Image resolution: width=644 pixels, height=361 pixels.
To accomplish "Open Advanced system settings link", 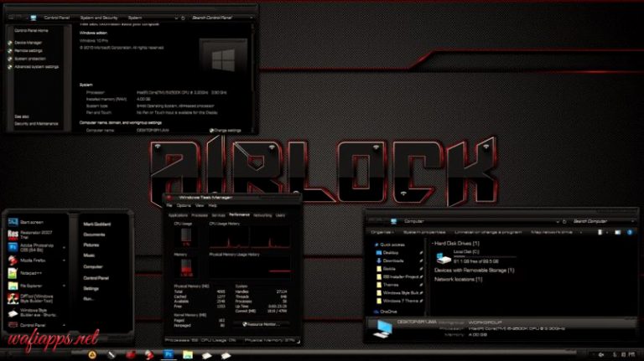I will tap(37, 67).
